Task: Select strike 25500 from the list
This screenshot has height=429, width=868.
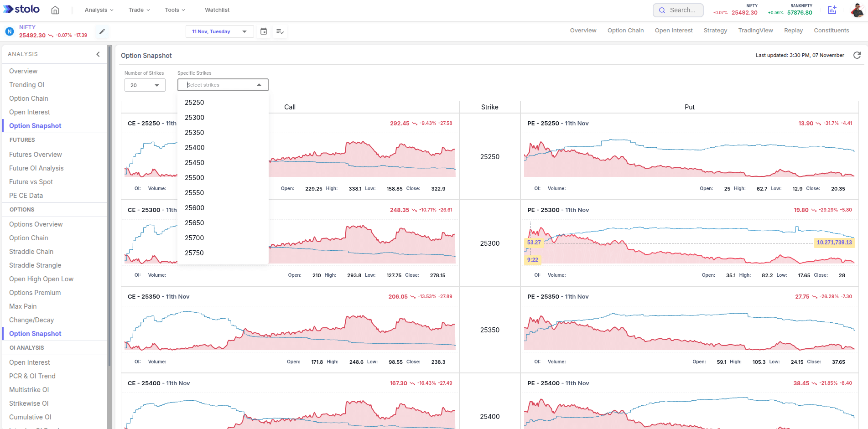Action: (194, 178)
